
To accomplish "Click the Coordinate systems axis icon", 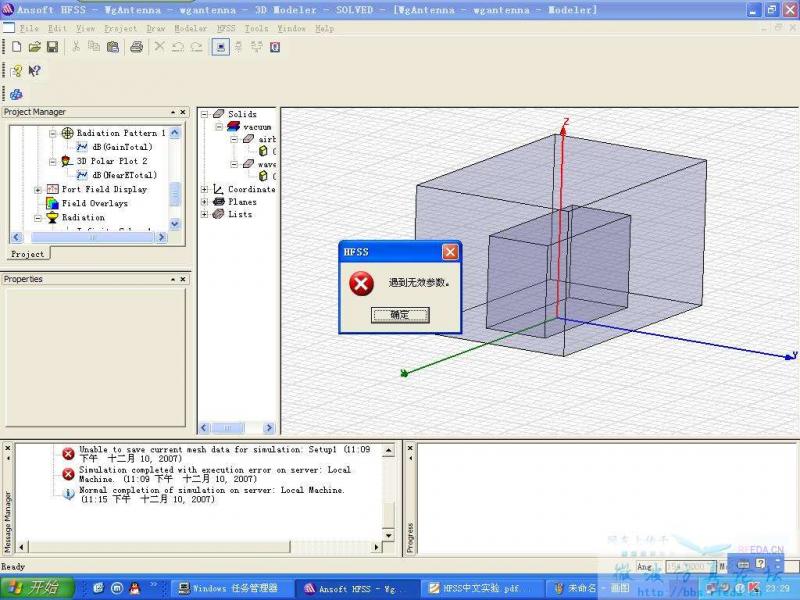I will click(x=218, y=189).
